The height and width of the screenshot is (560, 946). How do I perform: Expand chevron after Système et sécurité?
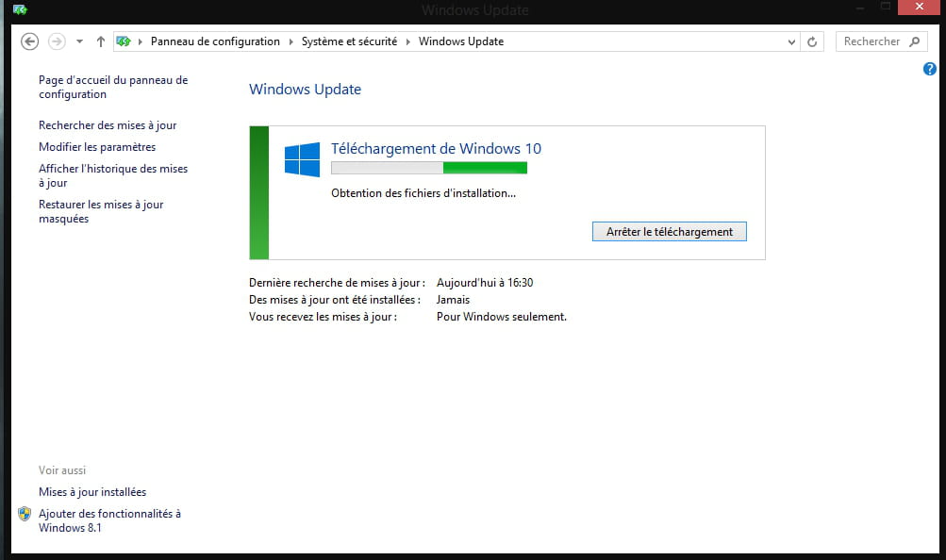click(x=407, y=41)
